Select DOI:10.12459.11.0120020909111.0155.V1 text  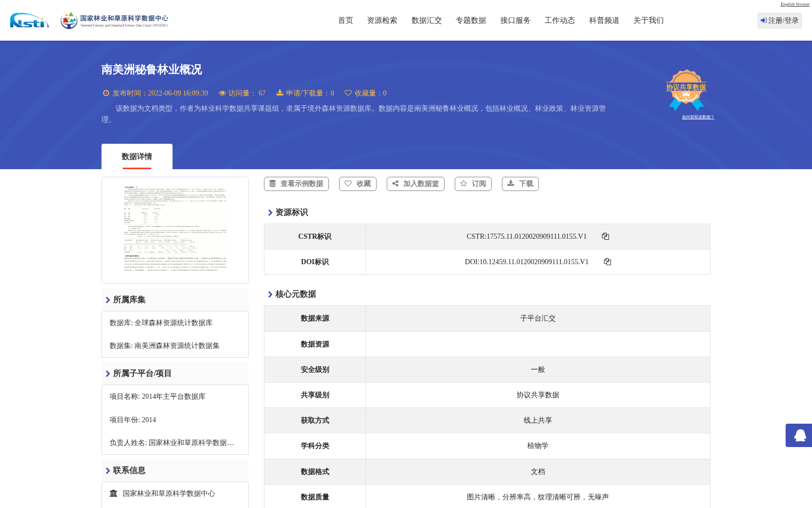[527, 262]
